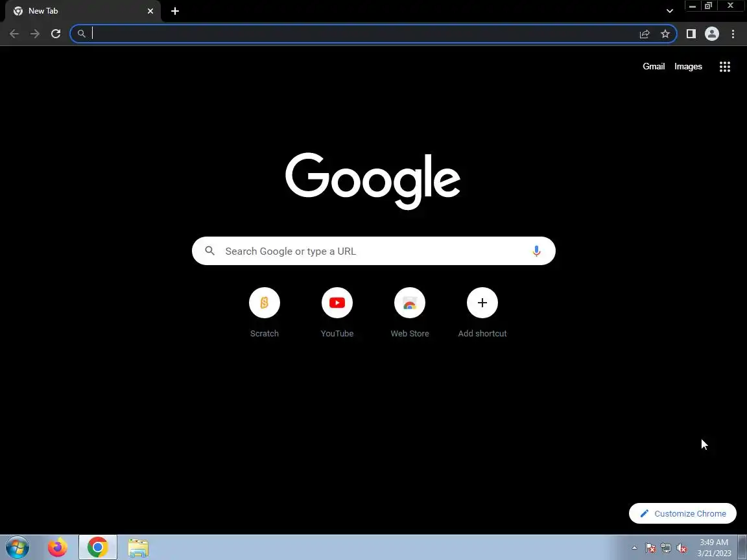Open a new tab with plus button
This screenshot has width=747, height=560.
point(175,11)
